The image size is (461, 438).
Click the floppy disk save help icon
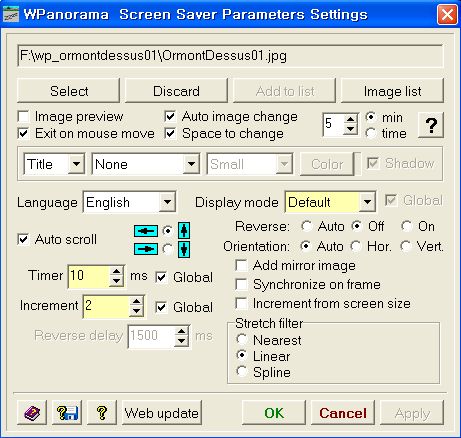coord(67,413)
